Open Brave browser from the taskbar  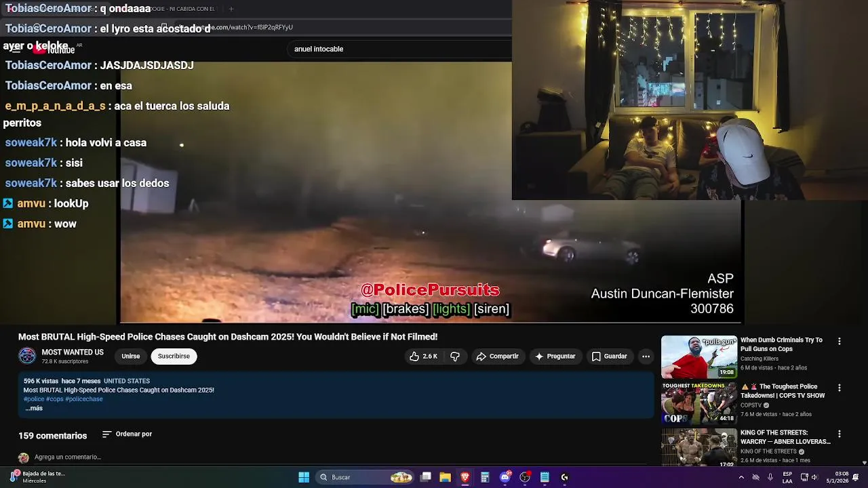tap(465, 477)
